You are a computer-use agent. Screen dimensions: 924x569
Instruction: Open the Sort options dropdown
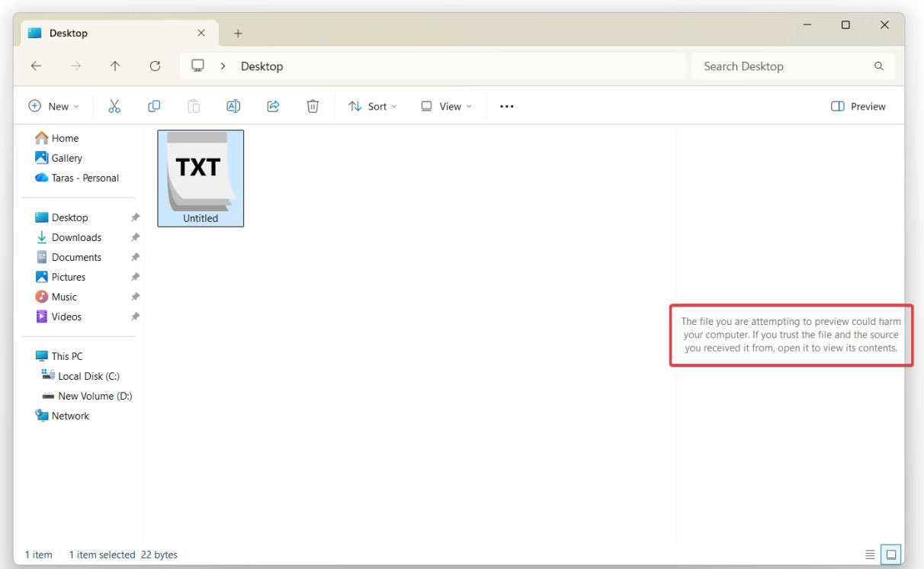(x=373, y=106)
